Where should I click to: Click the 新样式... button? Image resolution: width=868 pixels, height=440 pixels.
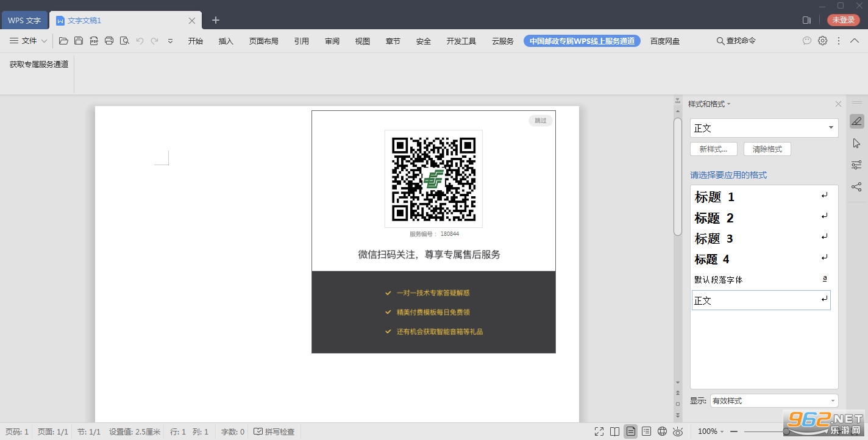(x=714, y=149)
